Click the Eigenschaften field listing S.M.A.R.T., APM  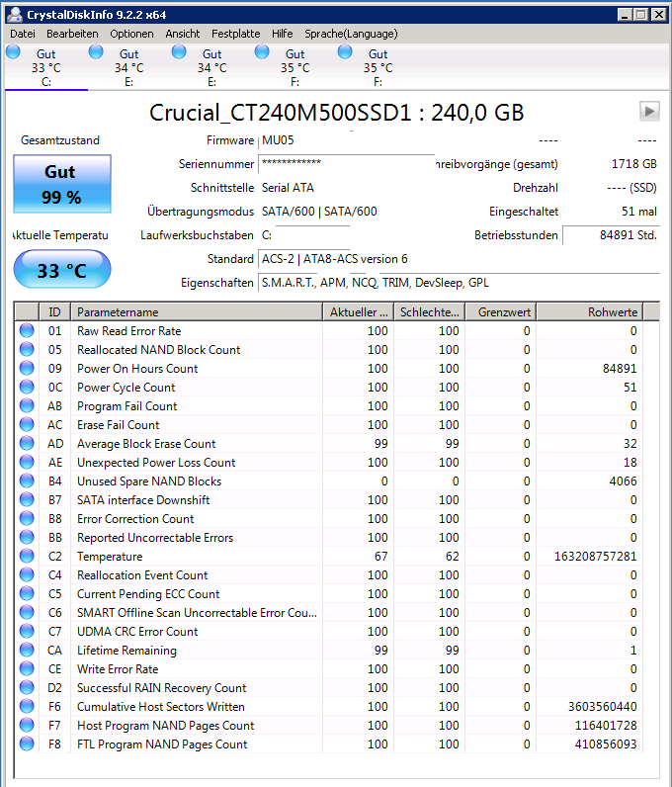(x=459, y=283)
